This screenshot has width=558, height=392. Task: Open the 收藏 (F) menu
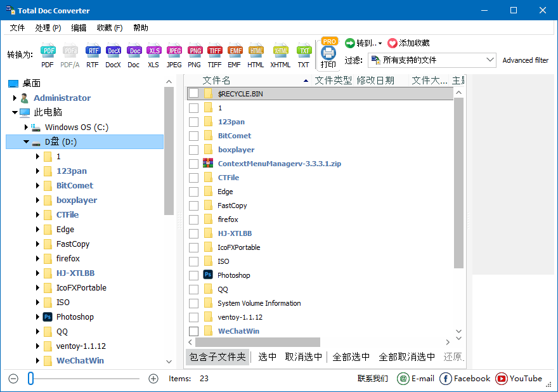point(110,28)
